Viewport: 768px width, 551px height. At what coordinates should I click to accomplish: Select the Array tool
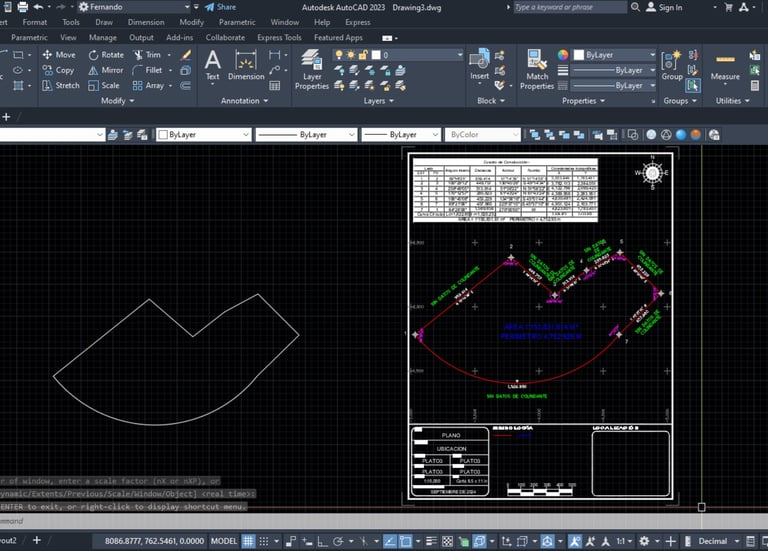[x=148, y=85]
